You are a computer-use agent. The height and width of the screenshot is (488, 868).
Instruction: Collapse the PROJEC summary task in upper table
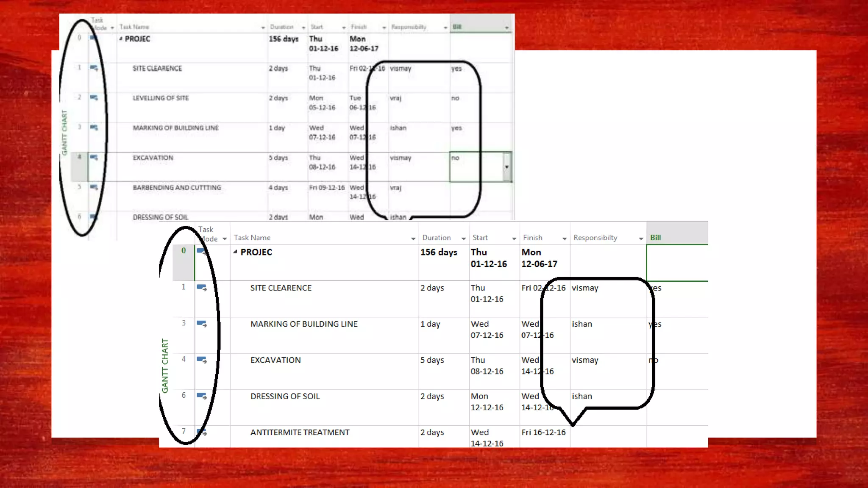point(121,39)
